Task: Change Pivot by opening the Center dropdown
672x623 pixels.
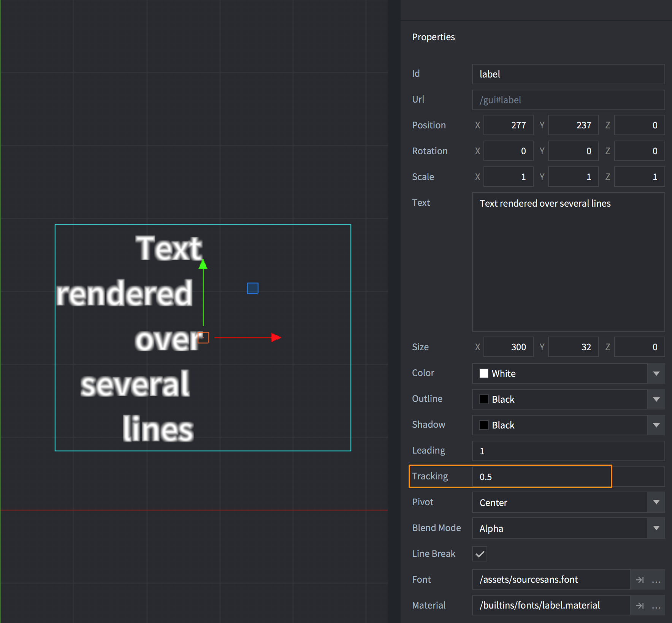Action: (x=656, y=502)
